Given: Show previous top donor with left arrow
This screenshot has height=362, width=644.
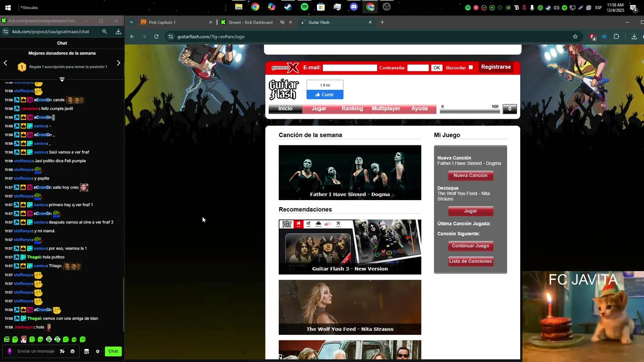Looking at the screenshot, I should [6, 63].
